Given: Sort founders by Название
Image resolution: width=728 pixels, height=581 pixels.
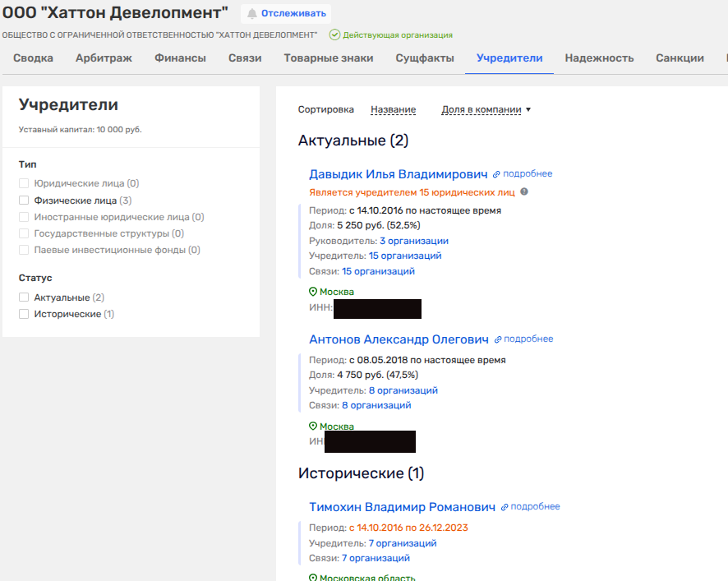Looking at the screenshot, I should click(x=393, y=109).
